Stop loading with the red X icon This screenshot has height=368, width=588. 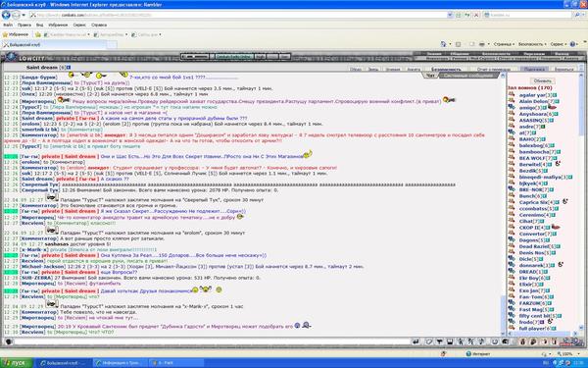click(476, 15)
